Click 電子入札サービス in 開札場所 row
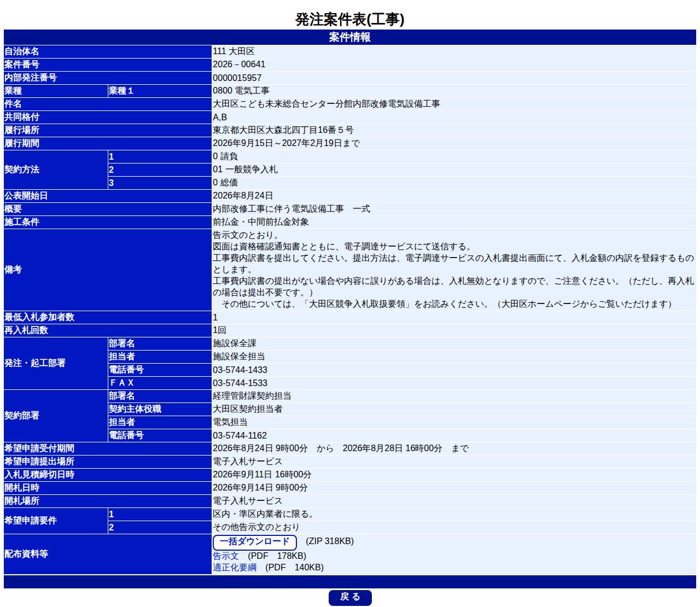Screen dimensions: 700x607 (x=248, y=501)
